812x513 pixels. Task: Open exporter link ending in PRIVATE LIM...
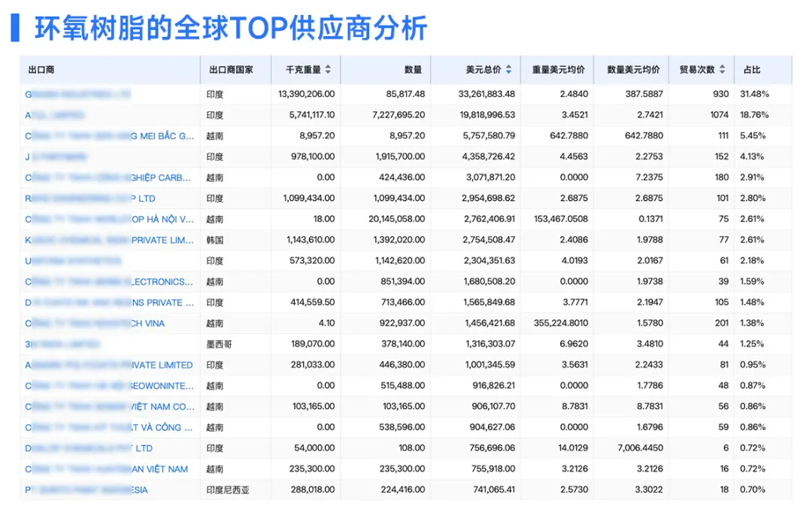pos(109,240)
